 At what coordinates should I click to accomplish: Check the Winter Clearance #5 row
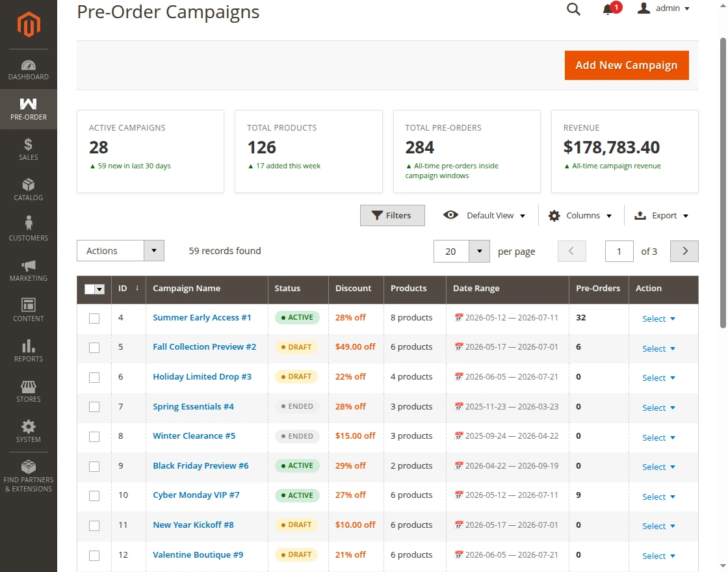[x=94, y=436]
